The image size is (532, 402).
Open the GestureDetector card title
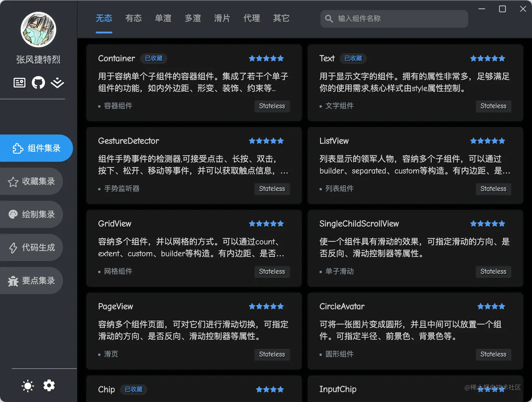click(128, 141)
